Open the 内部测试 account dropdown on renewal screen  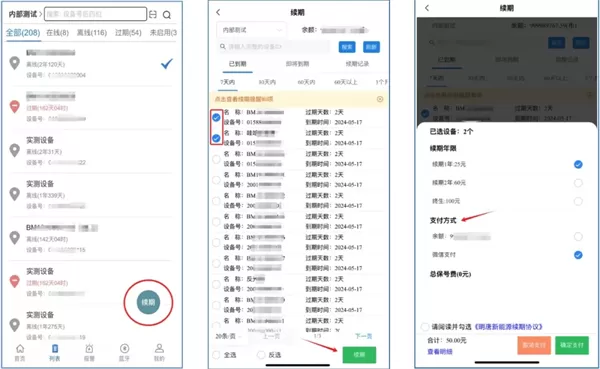point(251,30)
